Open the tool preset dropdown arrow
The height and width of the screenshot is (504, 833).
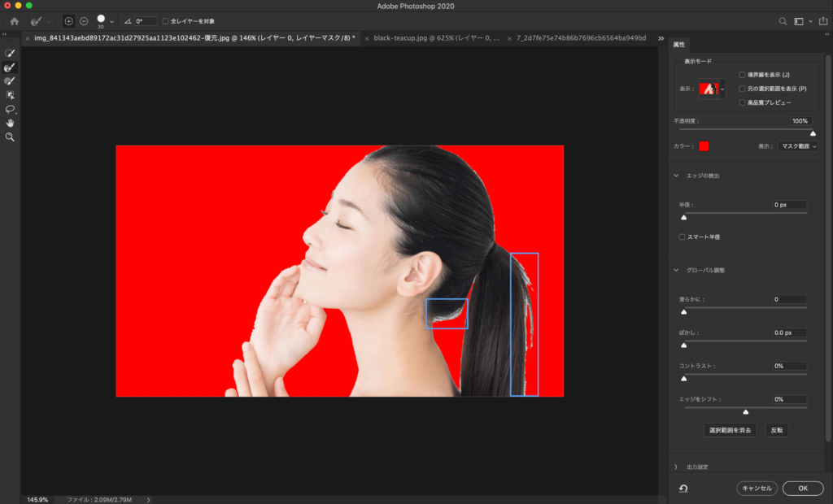48,22
